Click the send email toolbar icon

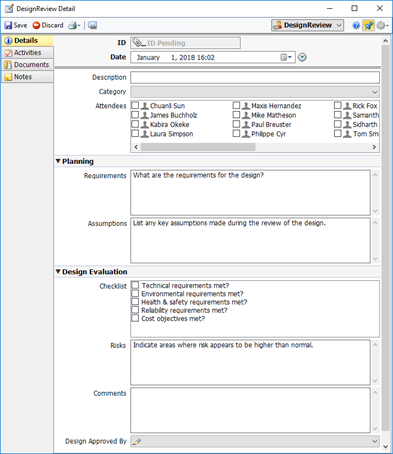92,25
